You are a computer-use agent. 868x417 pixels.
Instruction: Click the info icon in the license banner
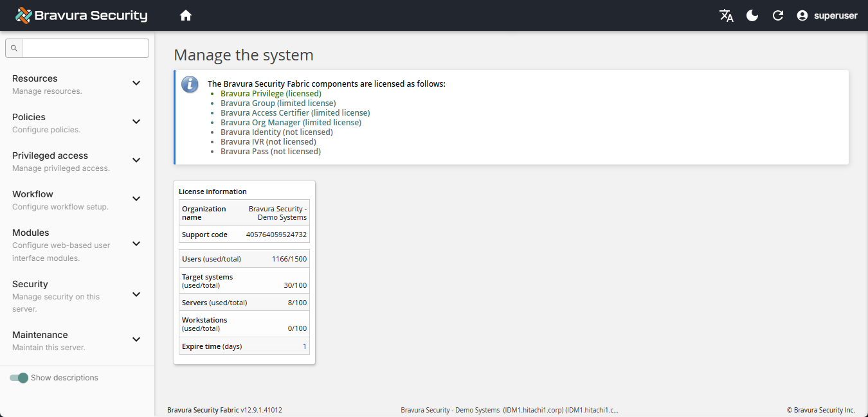(x=190, y=84)
